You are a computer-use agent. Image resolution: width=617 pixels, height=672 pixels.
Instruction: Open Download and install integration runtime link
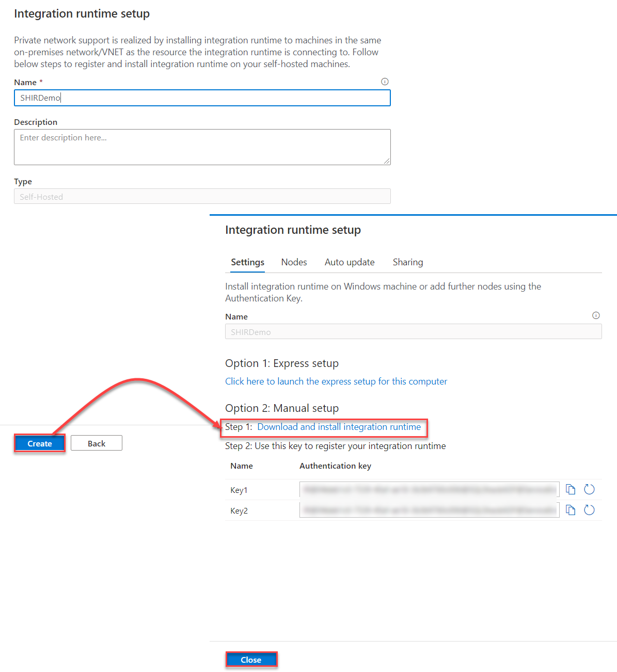coord(339,427)
